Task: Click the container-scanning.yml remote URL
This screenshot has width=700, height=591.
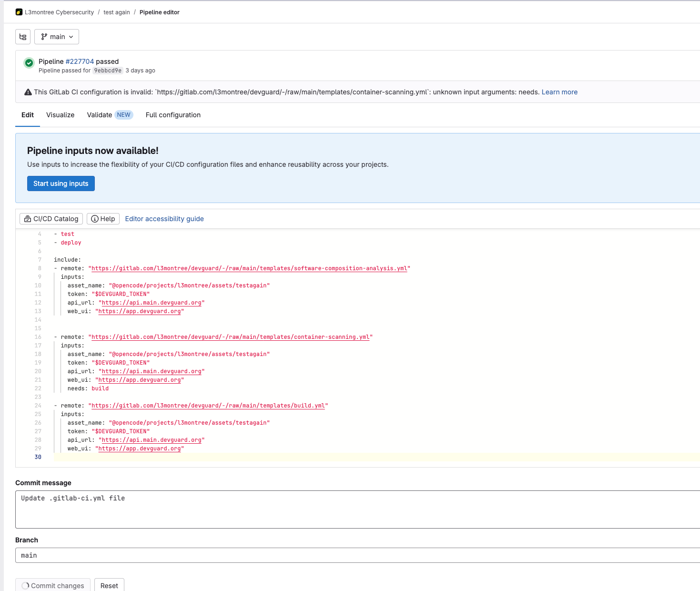Action: (x=231, y=337)
